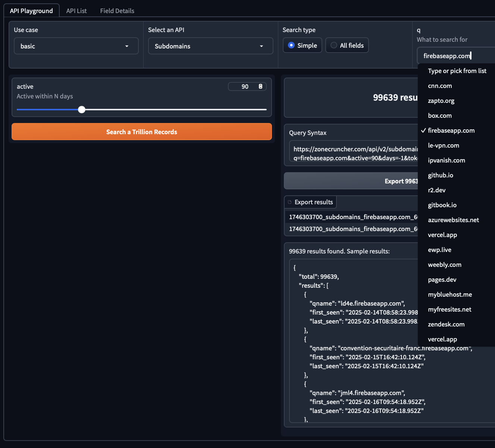Open the API List tab

[x=76, y=11]
